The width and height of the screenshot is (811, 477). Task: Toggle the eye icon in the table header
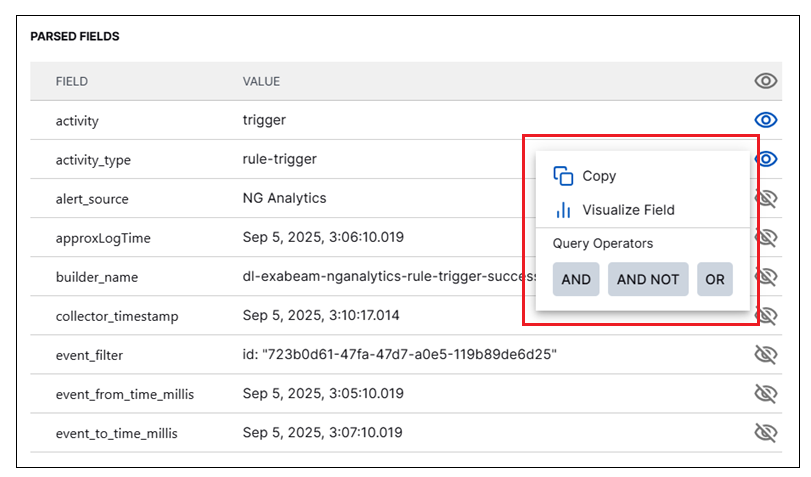pyautogui.click(x=765, y=81)
